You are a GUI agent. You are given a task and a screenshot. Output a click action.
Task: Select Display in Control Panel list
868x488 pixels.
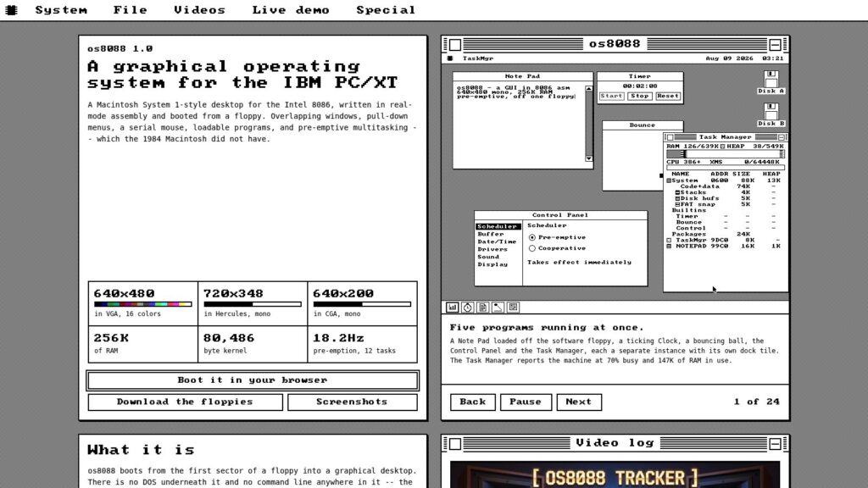point(492,264)
